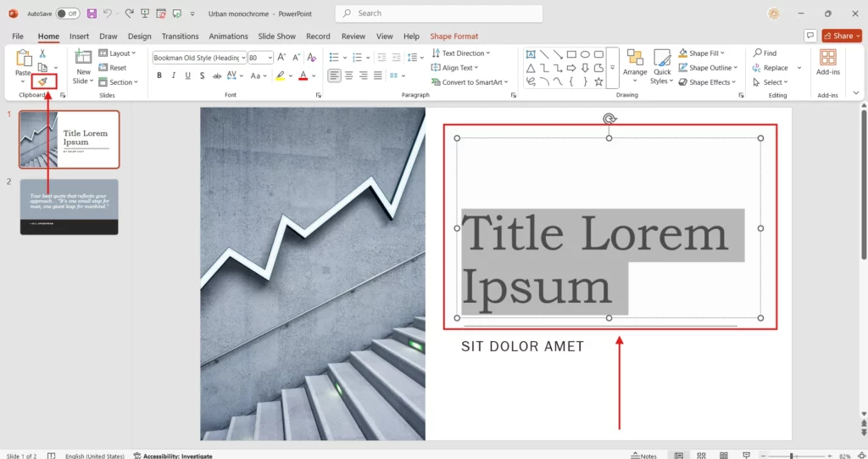This screenshot has width=868, height=459.
Task: Open the Shape Format tab
Action: [453, 36]
